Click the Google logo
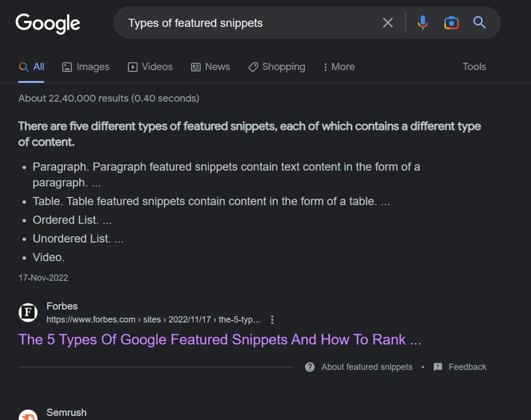The width and height of the screenshot is (531, 420). [48, 23]
